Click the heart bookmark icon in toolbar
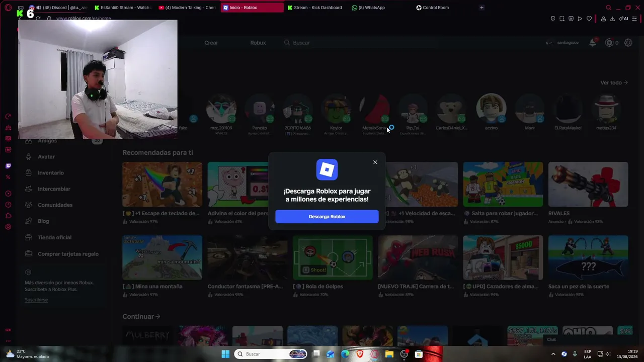Screen dimensions: 644x362 click(x=589, y=19)
